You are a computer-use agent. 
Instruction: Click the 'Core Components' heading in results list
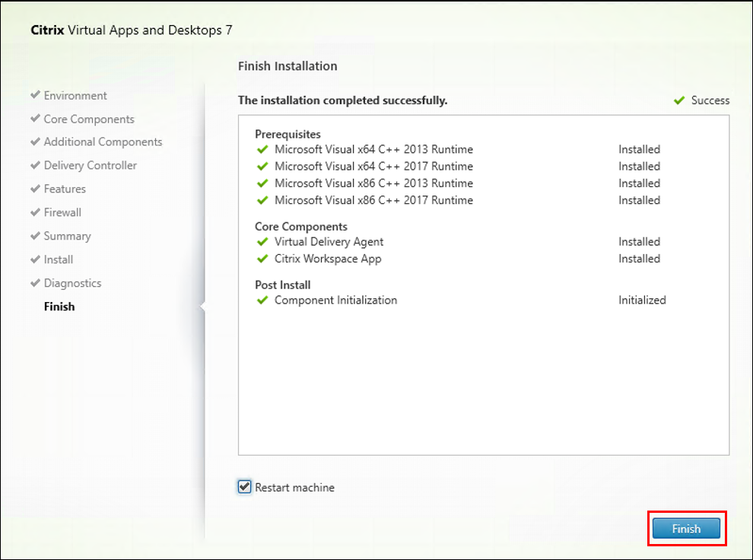pyautogui.click(x=301, y=227)
